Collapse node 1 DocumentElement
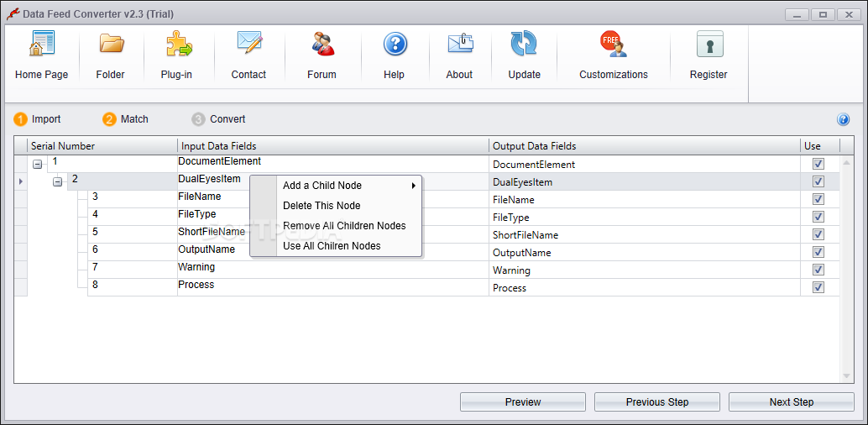The image size is (868, 425). [x=37, y=165]
